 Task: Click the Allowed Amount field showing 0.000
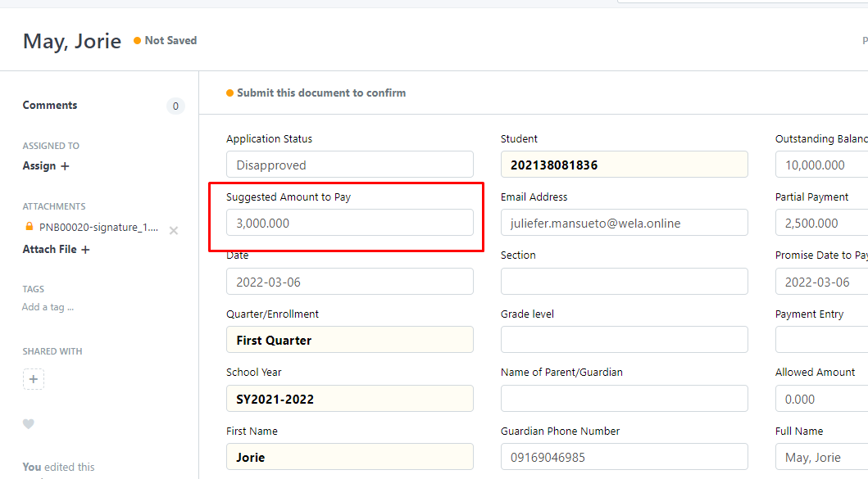(821, 398)
